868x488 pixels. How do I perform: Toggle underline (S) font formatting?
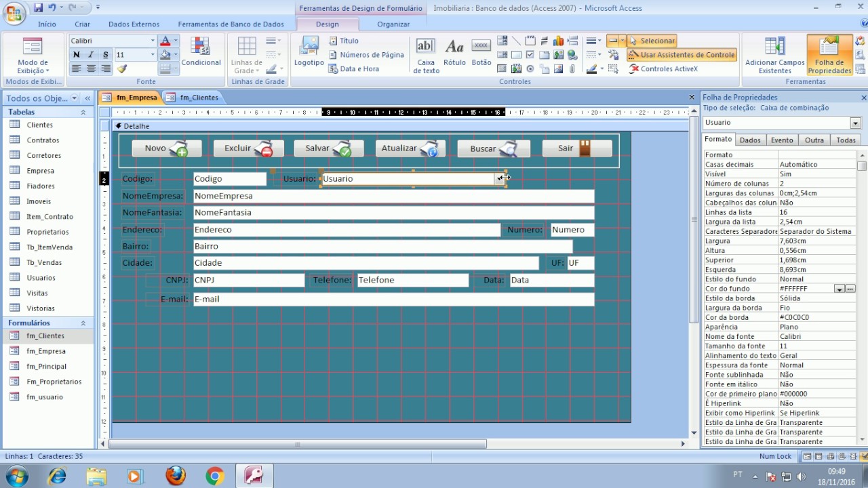pos(106,55)
